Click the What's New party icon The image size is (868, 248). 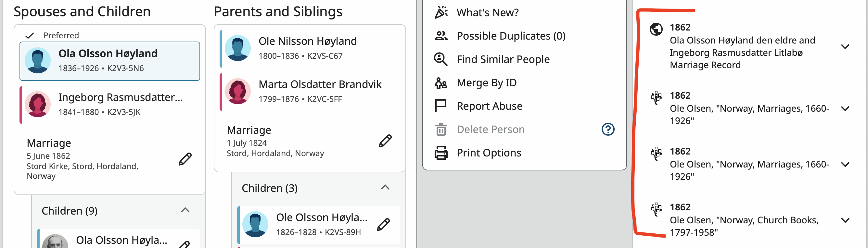[x=441, y=12]
